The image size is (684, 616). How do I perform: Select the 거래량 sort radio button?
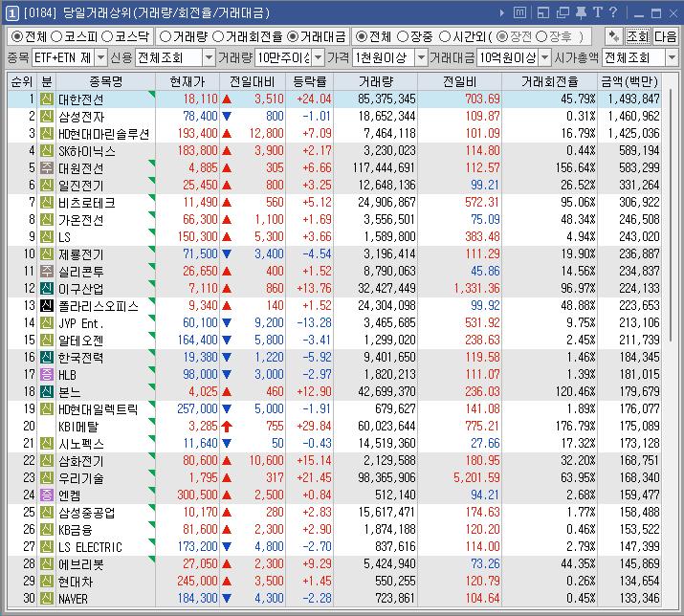pos(165,36)
